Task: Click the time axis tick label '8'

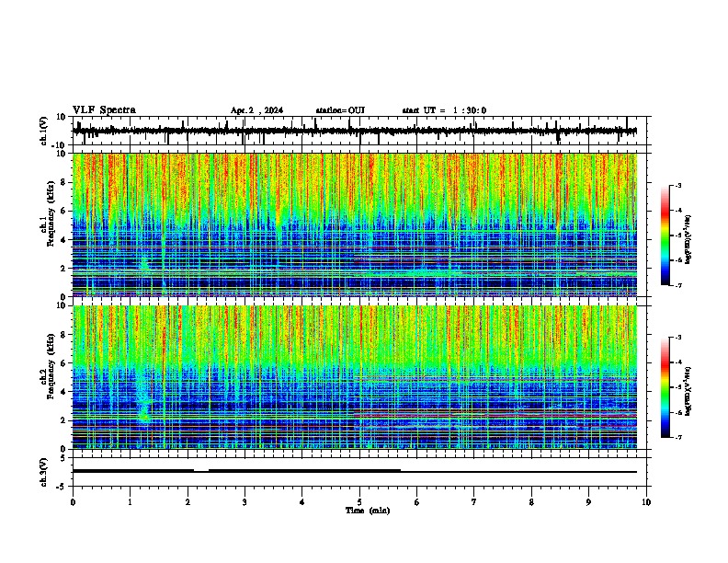Action: pyautogui.click(x=531, y=502)
